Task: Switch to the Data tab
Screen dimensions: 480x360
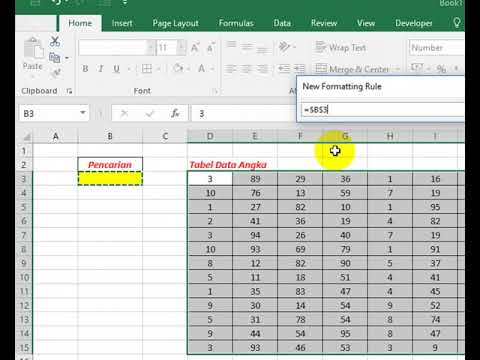Action: tap(282, 23)
